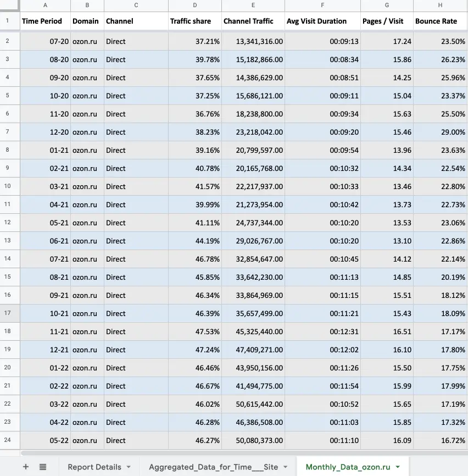468x476 pixels.
Task: Expand the Report Details tab dropdown arrow
Action: click(129, 467)
